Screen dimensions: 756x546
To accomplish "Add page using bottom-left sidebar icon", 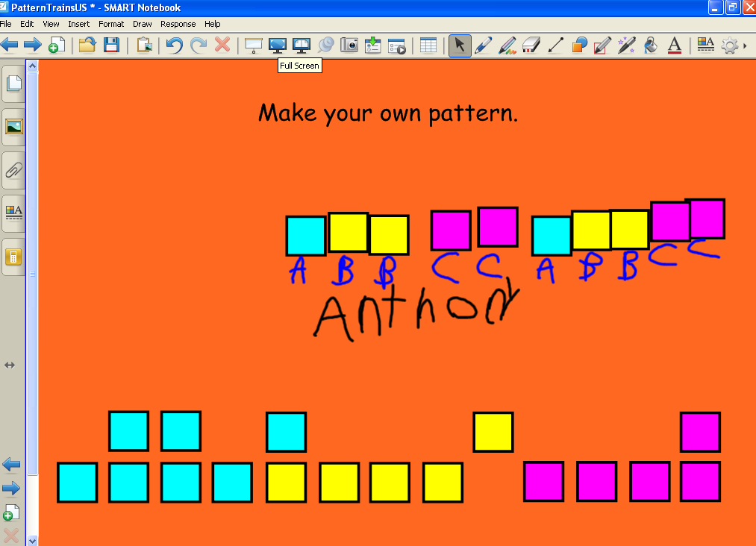I will point(11,512).
